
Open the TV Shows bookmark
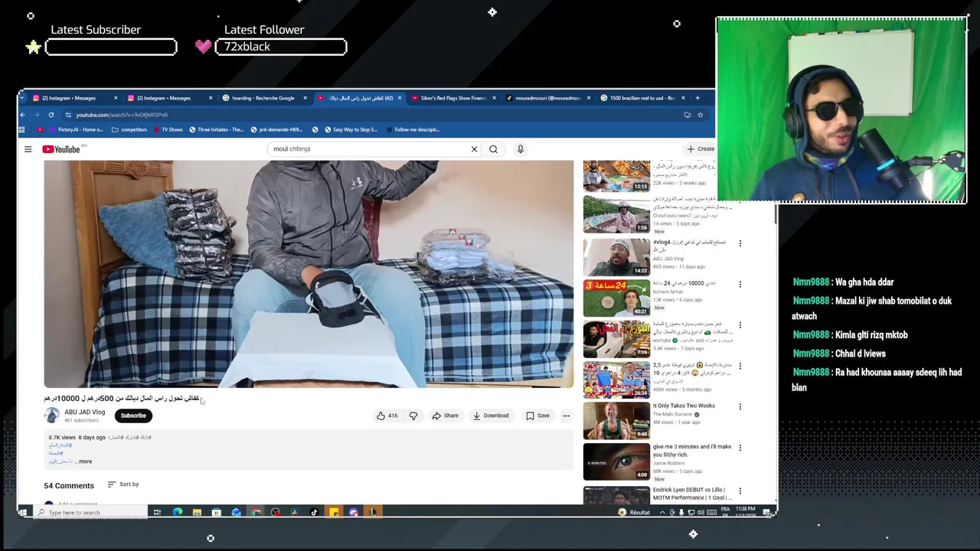click(168, 129)
